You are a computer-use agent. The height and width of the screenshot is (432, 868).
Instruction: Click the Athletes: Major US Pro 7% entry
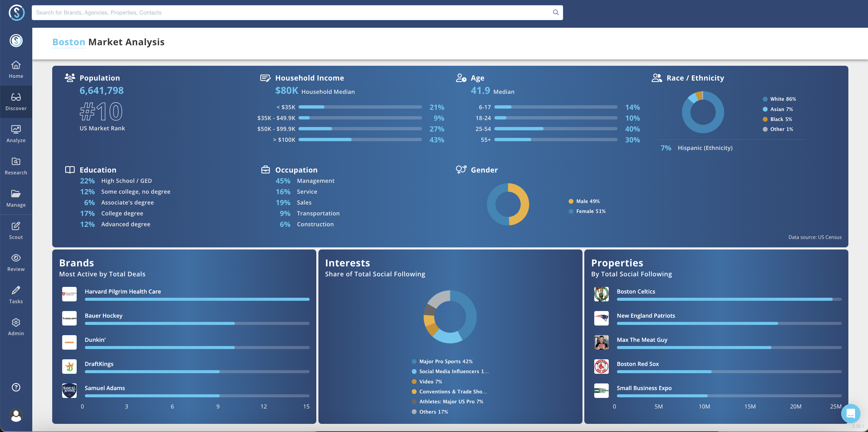pyautogui.click(x=448, y=402)
